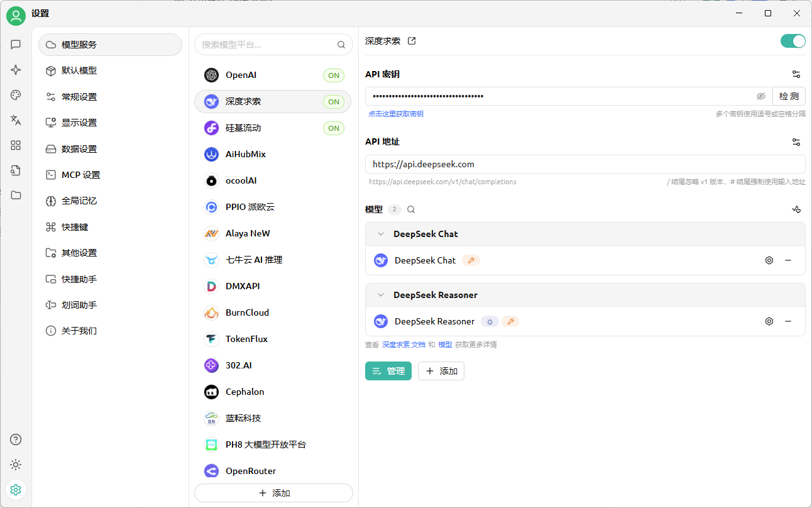Viewport: 812px width, 508px height.
Task: Show hidden API key with eye icon
Action: (x=760, y=96)
